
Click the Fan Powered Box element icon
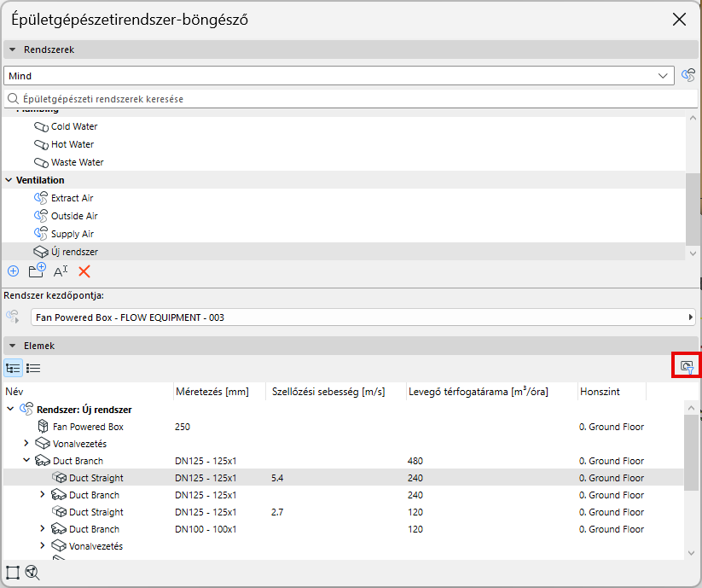(43, 427)
